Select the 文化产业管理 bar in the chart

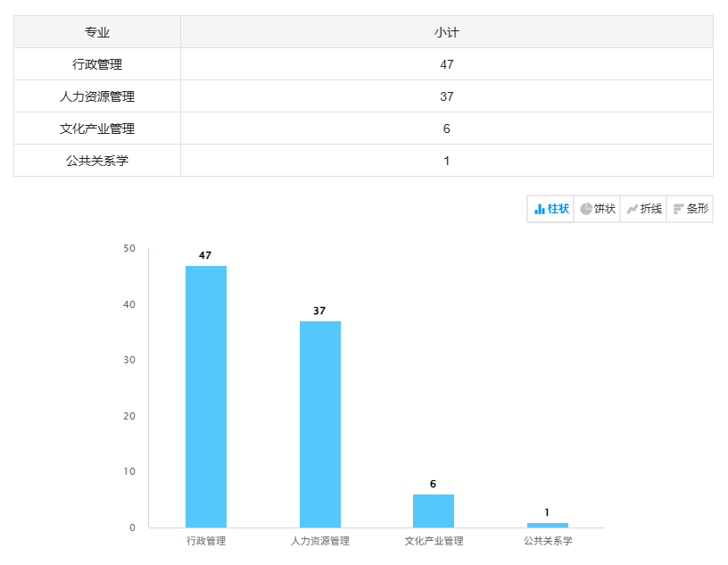(x=434, y=511)
